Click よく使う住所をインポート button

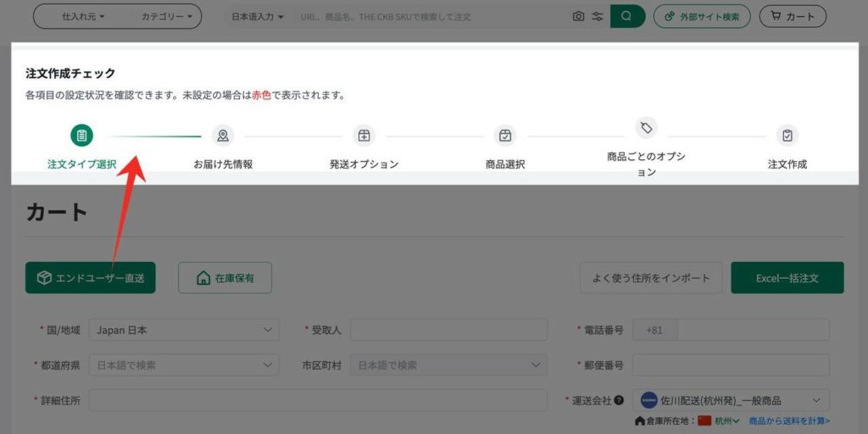(x=651, y=278)
